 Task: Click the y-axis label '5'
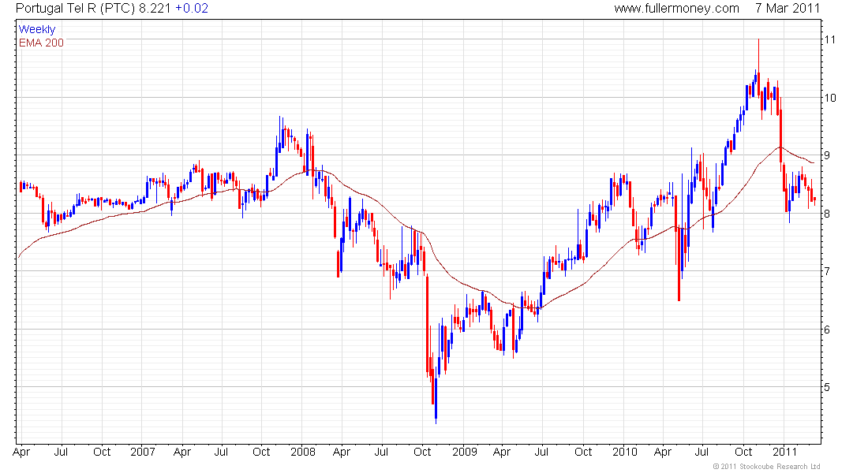point(827,387)
